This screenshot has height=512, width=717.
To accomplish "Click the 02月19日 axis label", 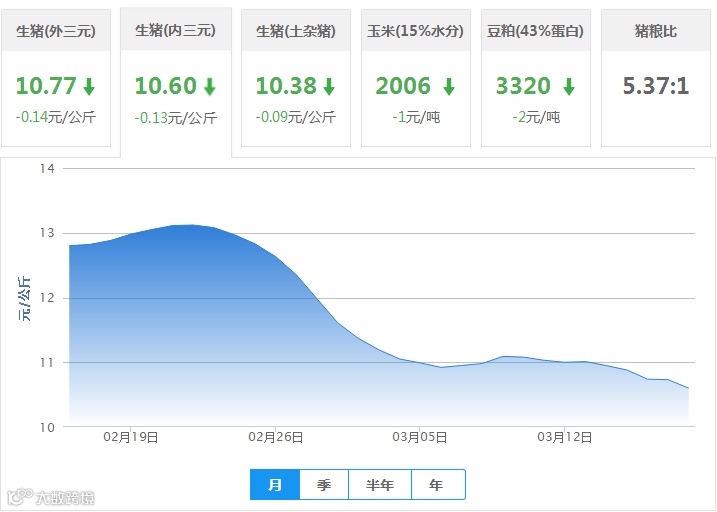I will 131,437.
